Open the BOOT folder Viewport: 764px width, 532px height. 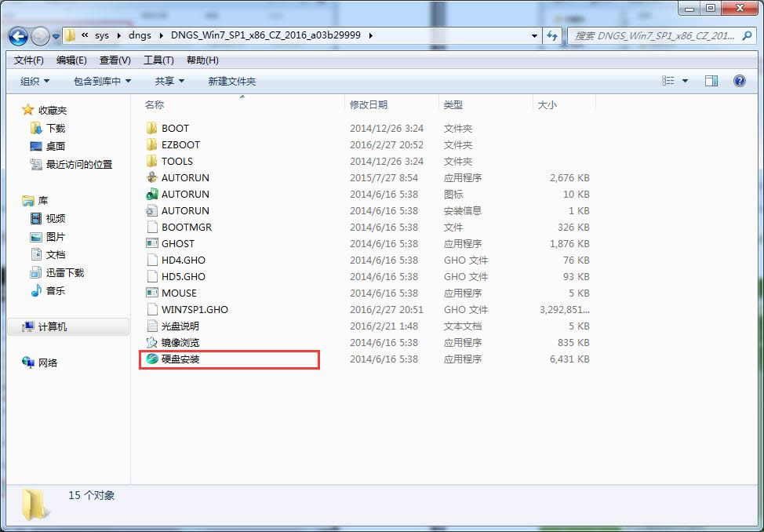click(175, 129)
